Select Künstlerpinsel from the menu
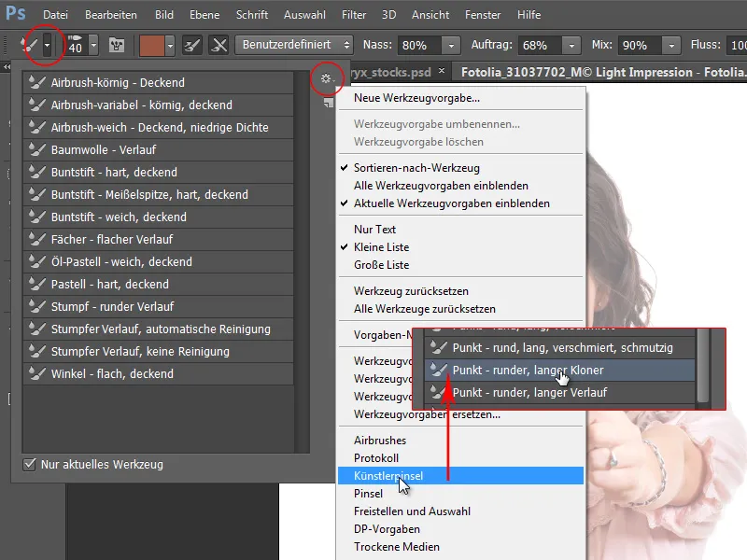 click(388, 476)
